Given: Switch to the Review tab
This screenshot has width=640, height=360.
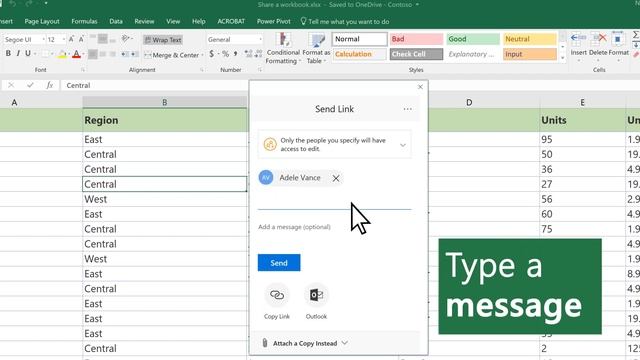Looking at the screenshot, I should 144,21.
